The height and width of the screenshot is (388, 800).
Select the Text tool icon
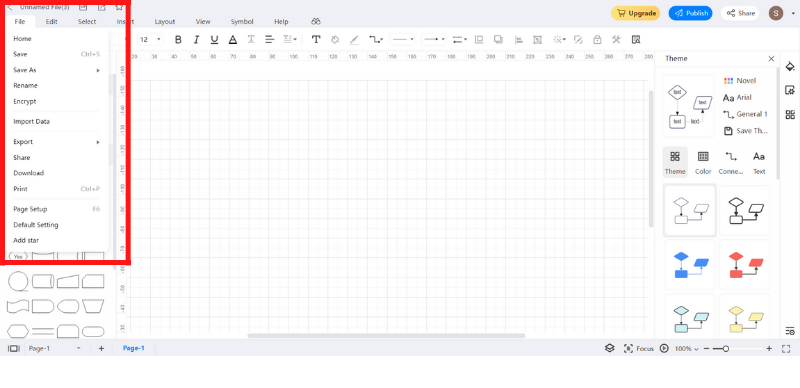pos(316,39)
